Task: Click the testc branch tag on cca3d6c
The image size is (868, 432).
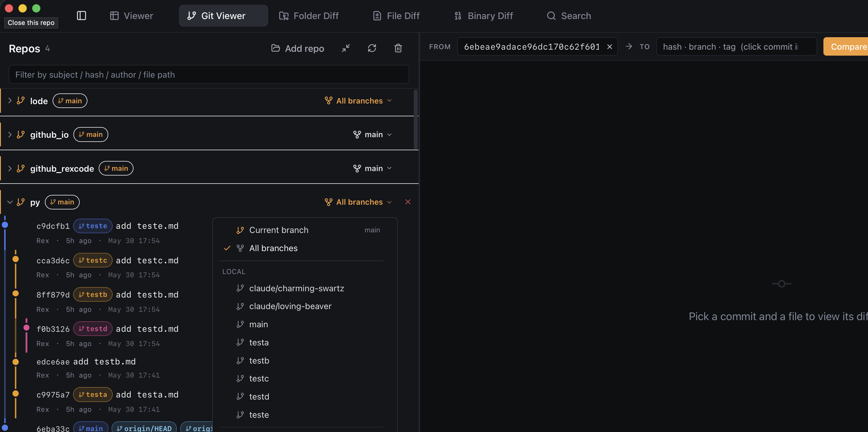Action: coord(93,260)
